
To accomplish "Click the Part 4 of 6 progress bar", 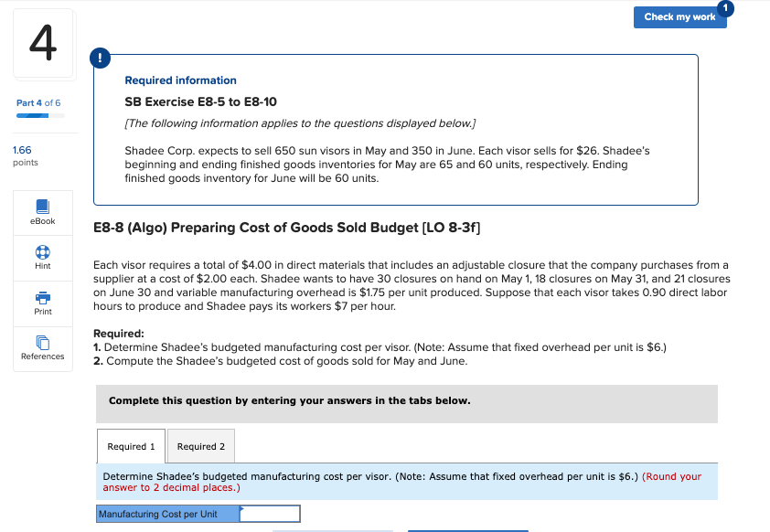I will [40, 116].
